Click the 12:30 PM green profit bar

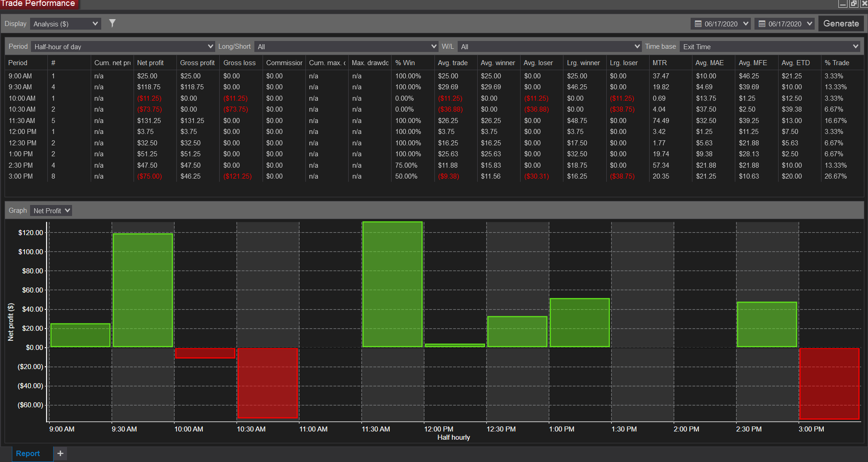(517, 332)
